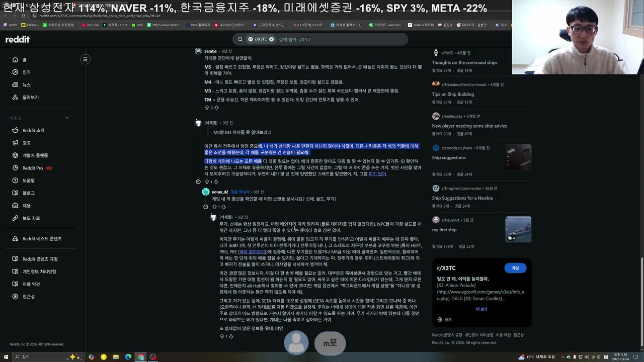Collapse norax_d2's reply thread
Viewport: 644px width, 362px height.
(x=206, y=207)
